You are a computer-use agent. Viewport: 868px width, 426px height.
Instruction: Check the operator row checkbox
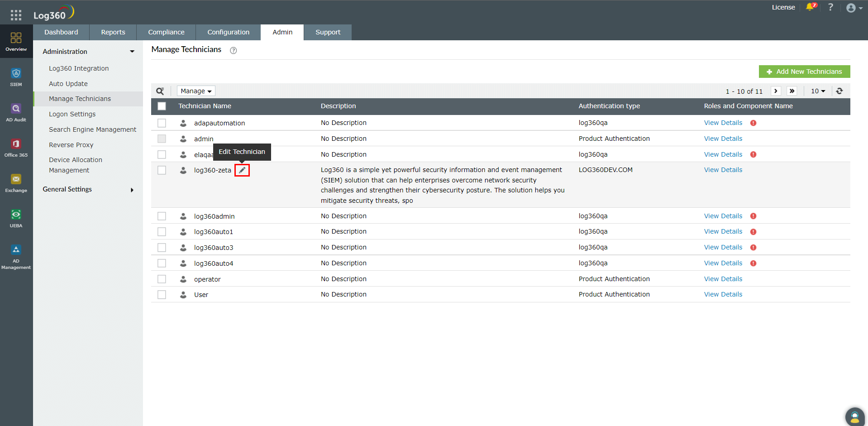point(162,279)
